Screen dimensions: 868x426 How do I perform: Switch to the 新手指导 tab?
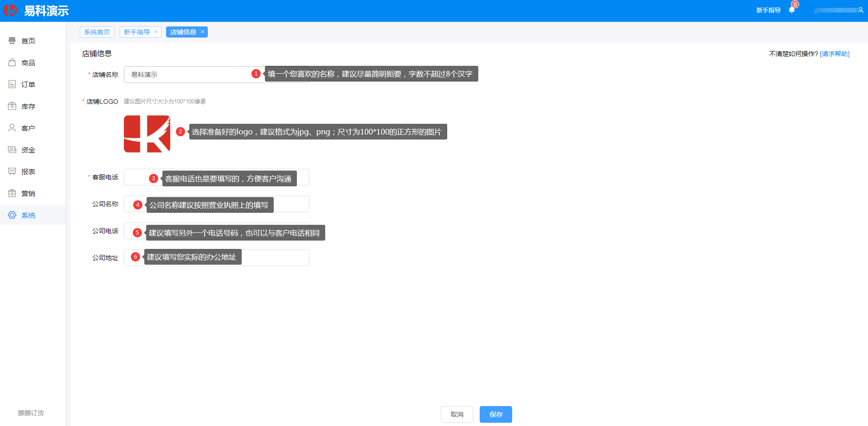137,32
